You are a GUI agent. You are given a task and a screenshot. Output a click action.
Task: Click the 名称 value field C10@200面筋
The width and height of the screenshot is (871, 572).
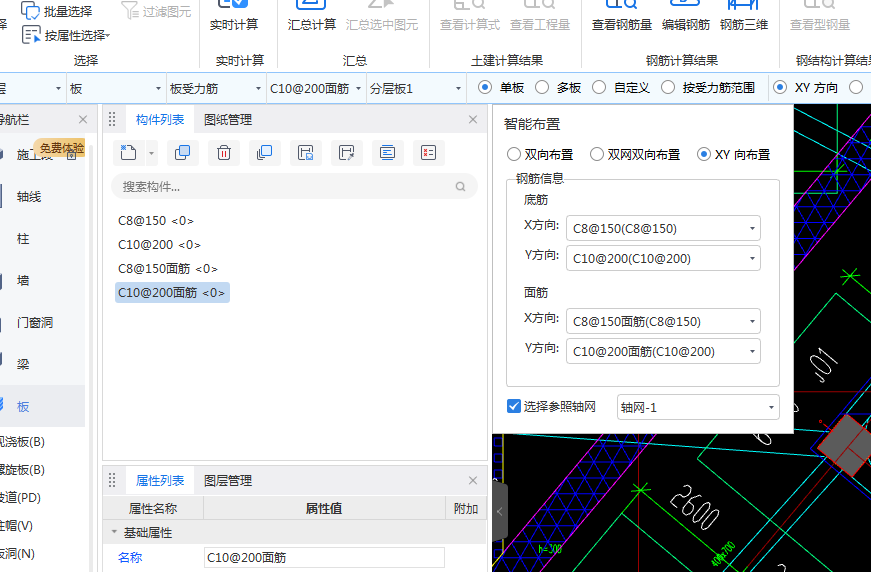(324, 557)
